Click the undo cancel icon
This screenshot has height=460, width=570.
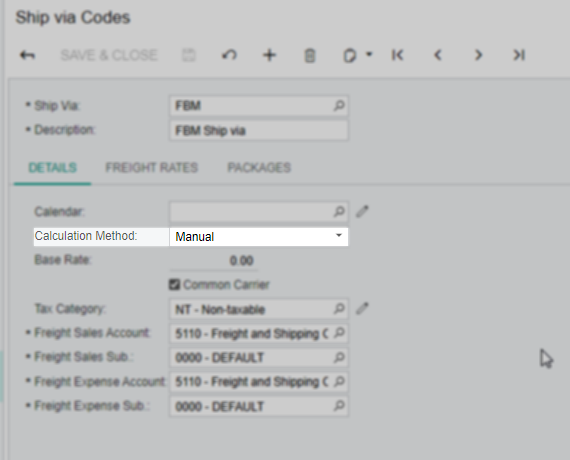(x=229, y=55)
